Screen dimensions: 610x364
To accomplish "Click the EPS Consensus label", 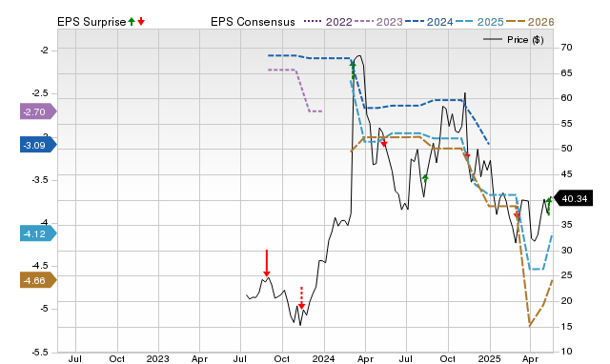I will click(253, 22).
